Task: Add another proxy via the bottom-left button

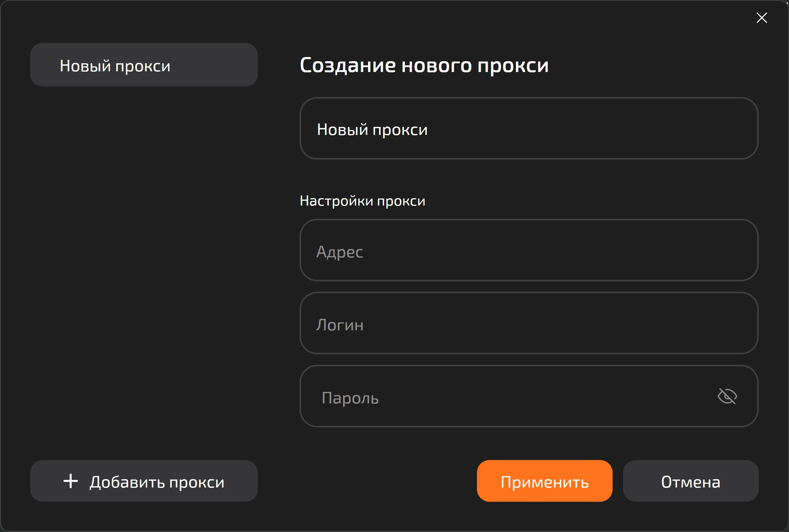Action: [144, 481]
